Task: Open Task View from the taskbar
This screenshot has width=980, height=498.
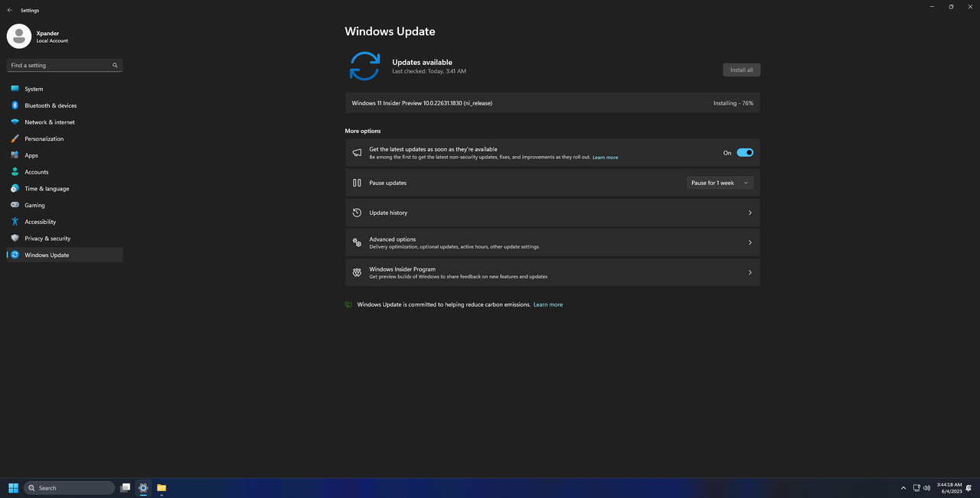Action: coord(125,488)
